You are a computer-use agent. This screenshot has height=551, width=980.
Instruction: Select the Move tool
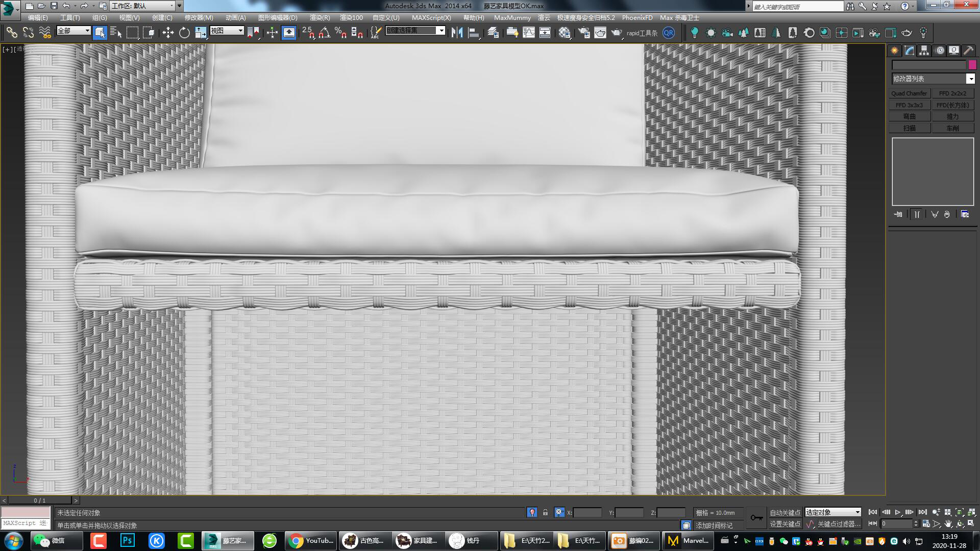pyautogui.click(x=168, y=33)
